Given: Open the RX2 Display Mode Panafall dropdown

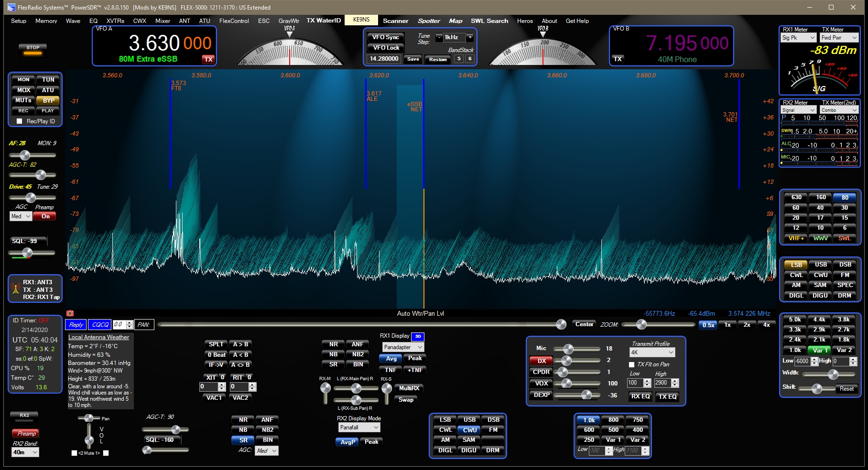Looking at the screenshot, I should 359,427.
